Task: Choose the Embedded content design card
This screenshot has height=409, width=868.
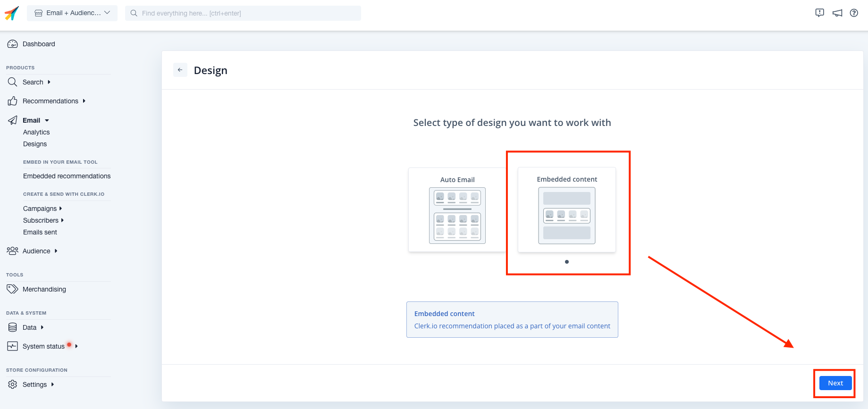Action: click(x=566, y=210)
